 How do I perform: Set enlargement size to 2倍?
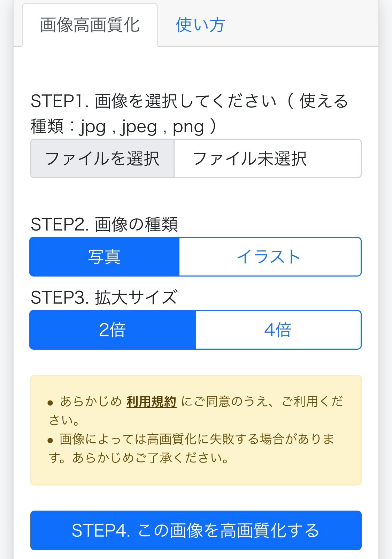coord(113,330)
